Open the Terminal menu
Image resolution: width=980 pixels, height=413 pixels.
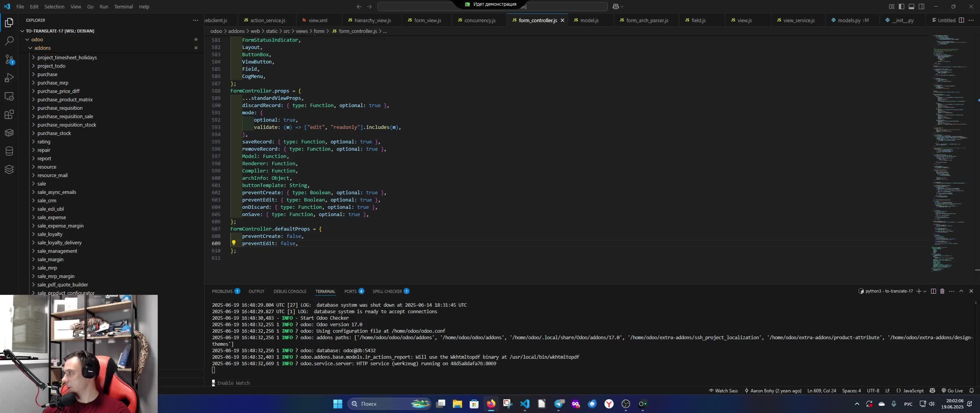[x=123, y=7]
